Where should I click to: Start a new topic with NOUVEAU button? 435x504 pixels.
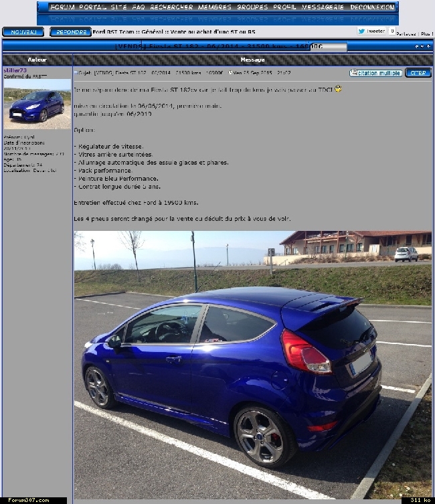pos(23,32)
